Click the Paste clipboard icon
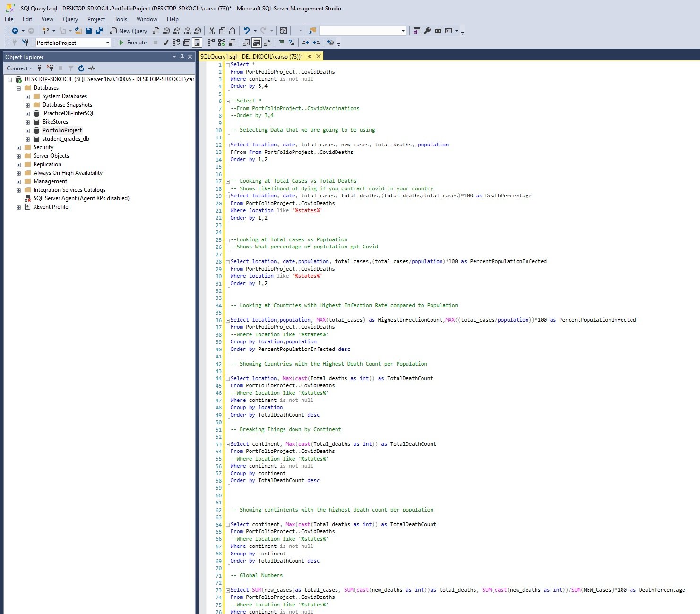Screen dimensions: 700x614 232,31
